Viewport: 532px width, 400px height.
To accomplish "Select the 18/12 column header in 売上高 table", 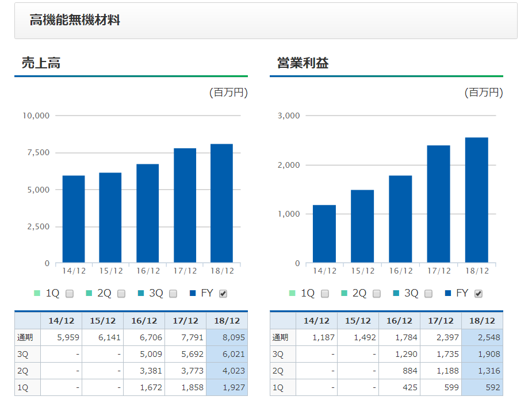I will [227, 321].
